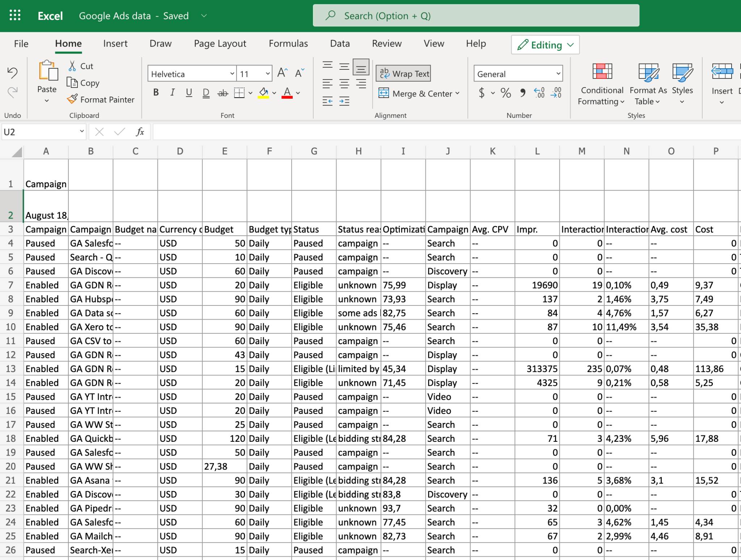The image size is (741, 560).
Task: Switch to the Data tab
Action: 340,44
